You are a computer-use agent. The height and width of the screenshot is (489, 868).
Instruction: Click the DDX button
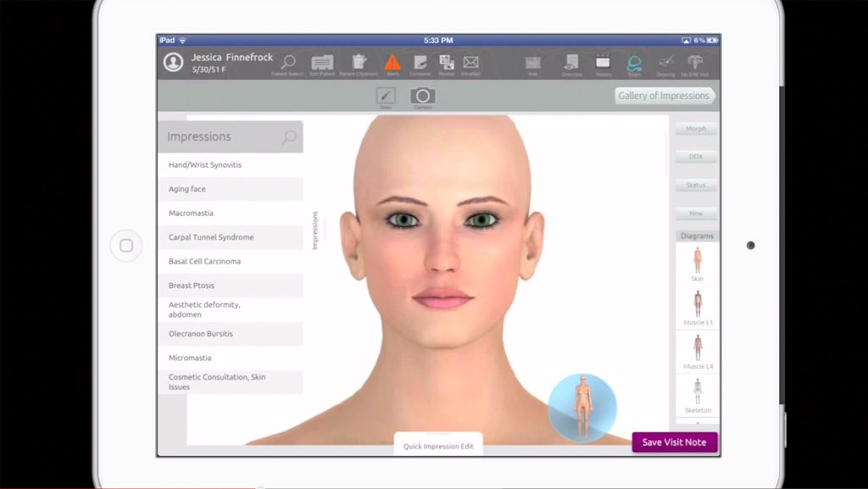point(696,157)
